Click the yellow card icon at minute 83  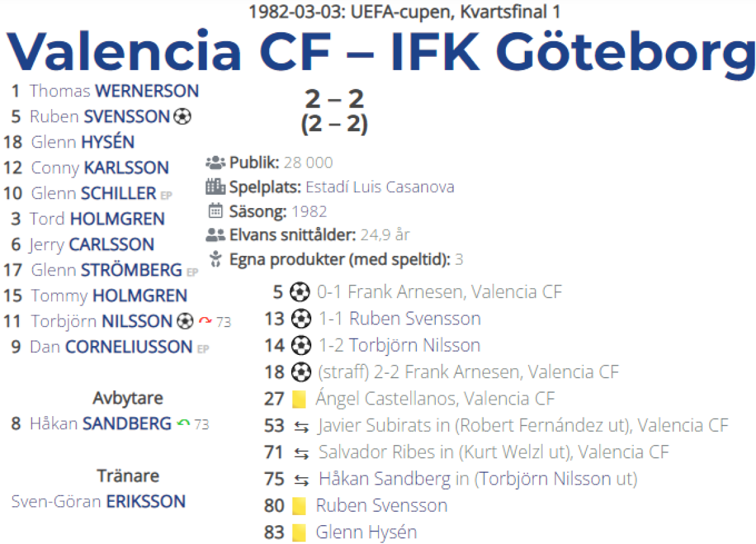[299, 533]
